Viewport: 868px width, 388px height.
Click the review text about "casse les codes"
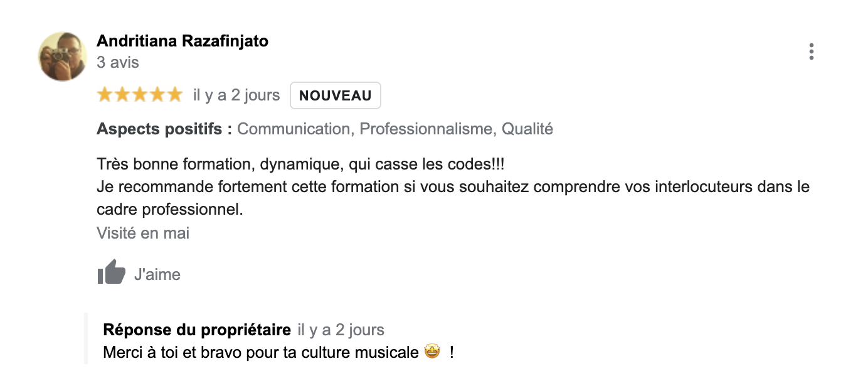(300, 165)
